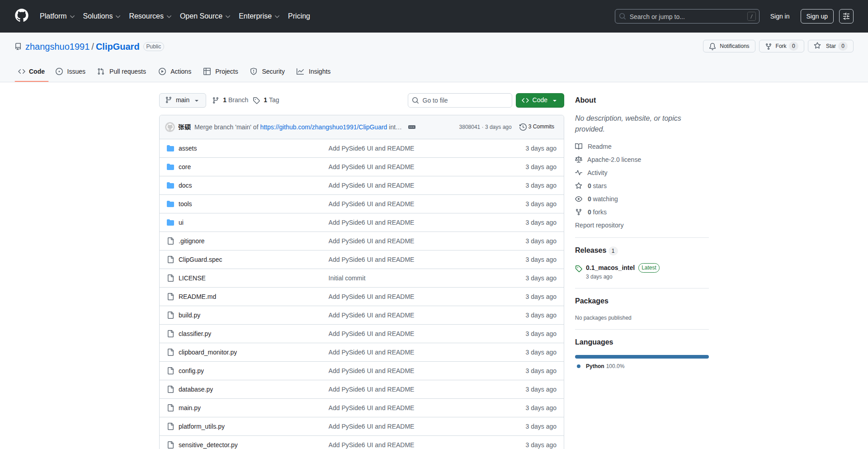Open the main branch selector dropdown
The height and width of the screenshot is (449, 868).
click(182, 100)
